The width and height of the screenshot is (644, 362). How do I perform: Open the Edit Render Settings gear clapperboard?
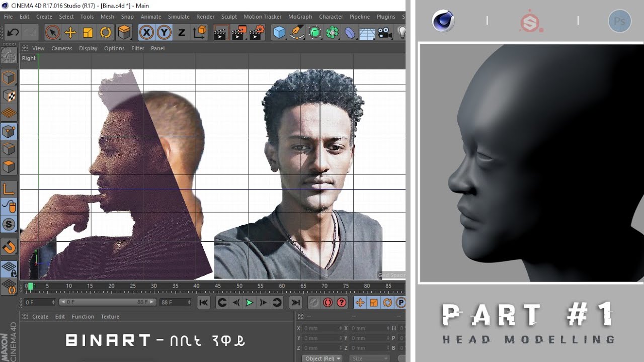coord(257,33)
